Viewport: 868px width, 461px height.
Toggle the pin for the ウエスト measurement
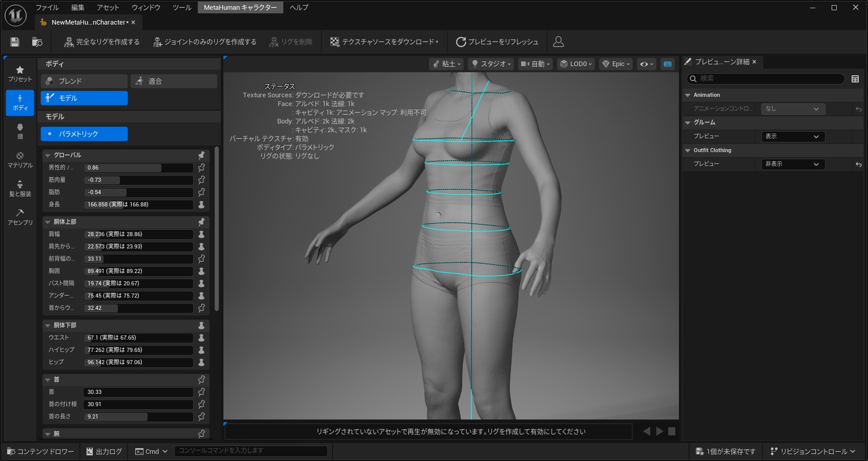tap(201, 338)
